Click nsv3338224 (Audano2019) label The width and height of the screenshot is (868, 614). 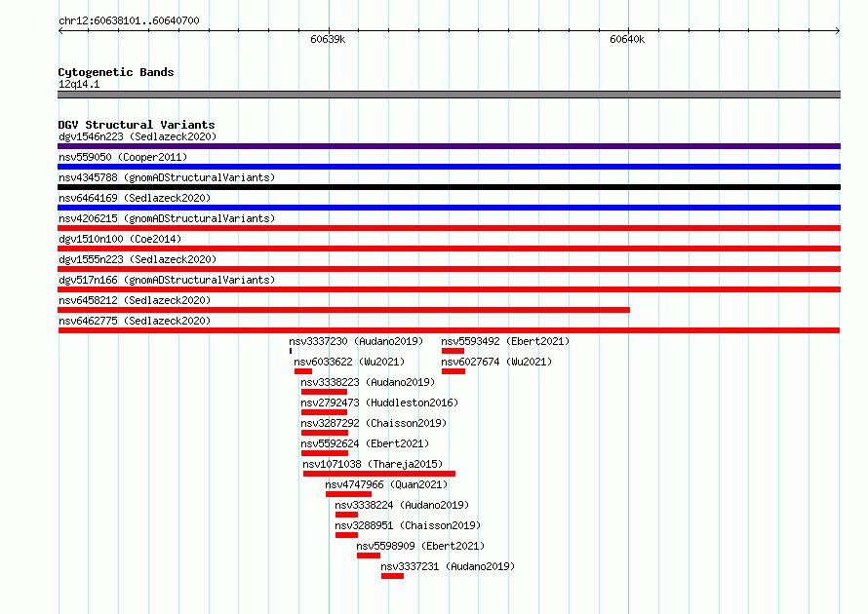click(x=402, y=505)
